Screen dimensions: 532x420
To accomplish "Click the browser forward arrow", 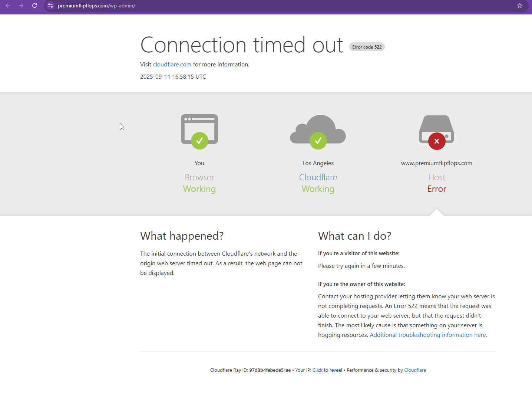I will point(21,6).
